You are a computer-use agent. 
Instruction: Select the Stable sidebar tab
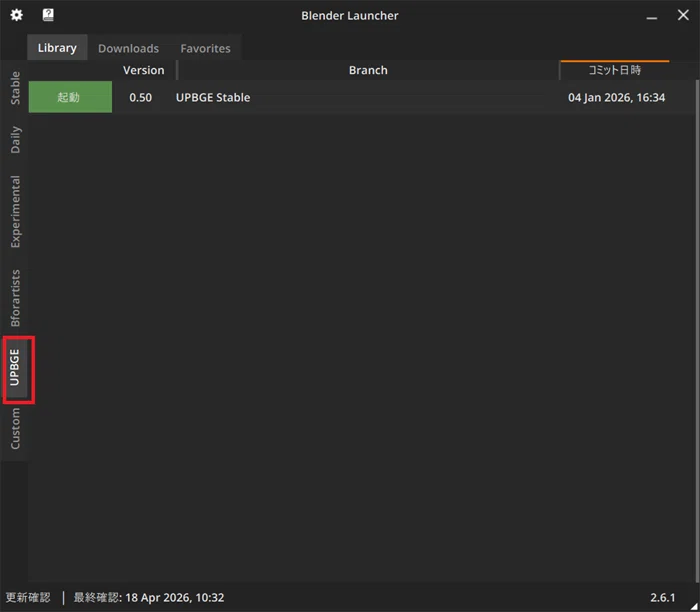coord(15,87)
